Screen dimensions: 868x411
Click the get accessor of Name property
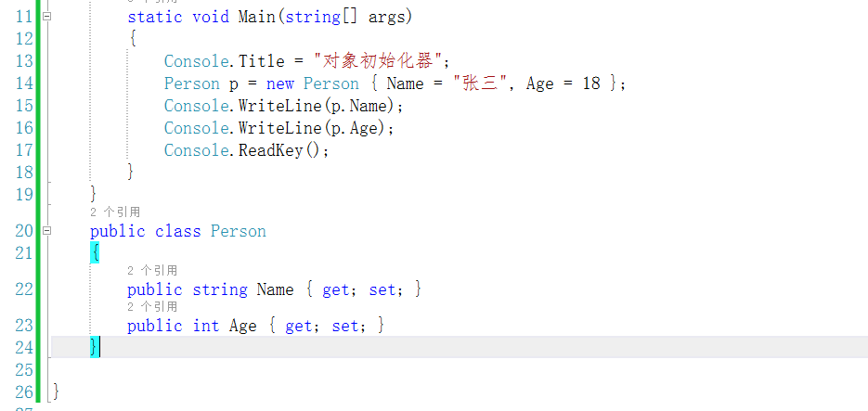(x=335, y=289)
